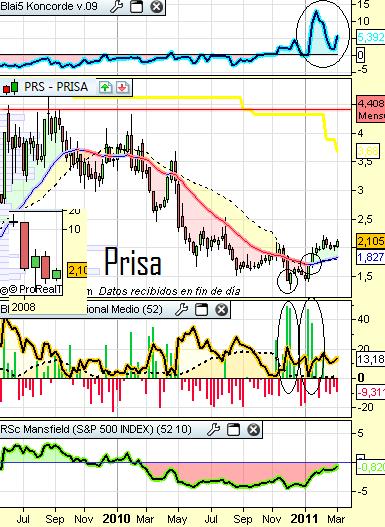Click the 2010 marker on time axis

(117, 519)
